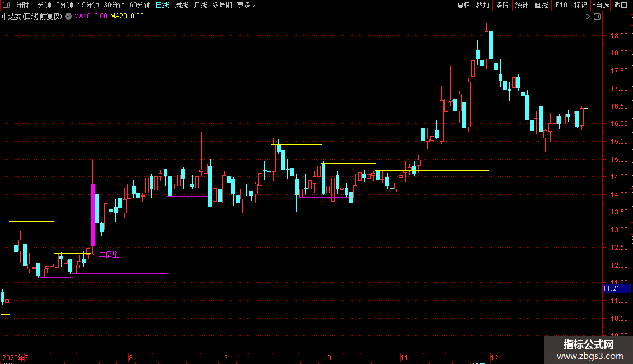The width and height of the screenshot is (633, 364).
Task: Click the 叠加 overlay button
Action: (x=482, y=5)
